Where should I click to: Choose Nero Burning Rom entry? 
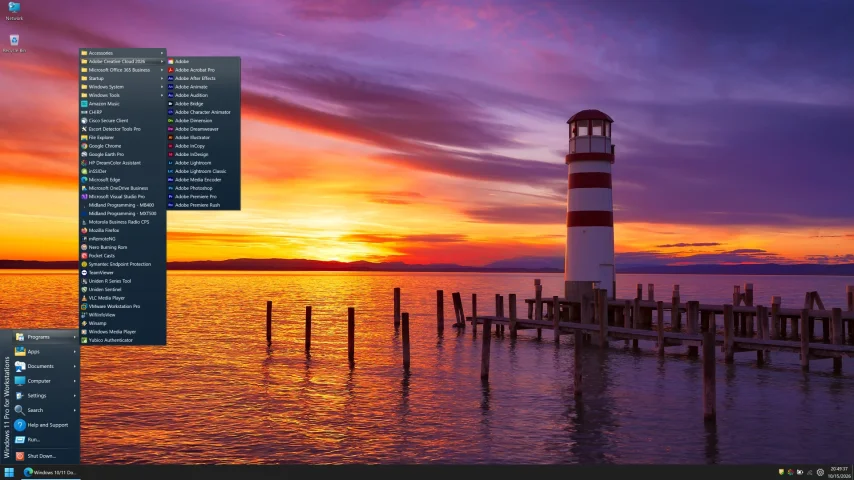[x=123, y=247]
